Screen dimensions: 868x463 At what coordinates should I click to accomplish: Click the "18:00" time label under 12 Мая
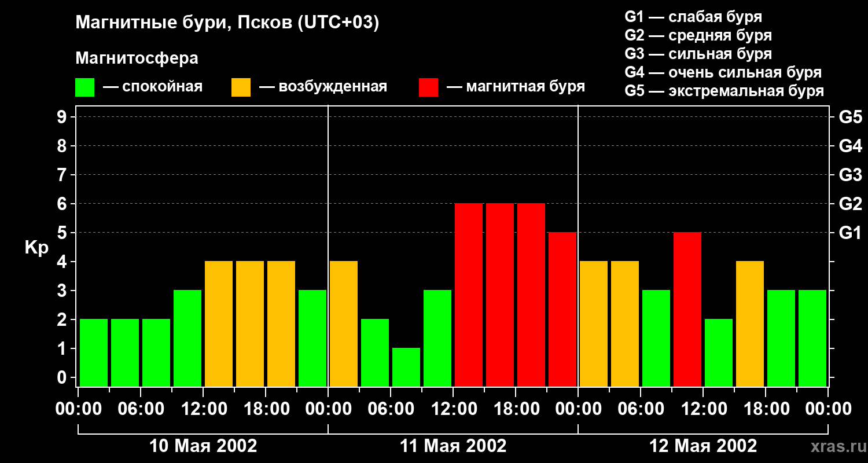(x=766, y=409)
